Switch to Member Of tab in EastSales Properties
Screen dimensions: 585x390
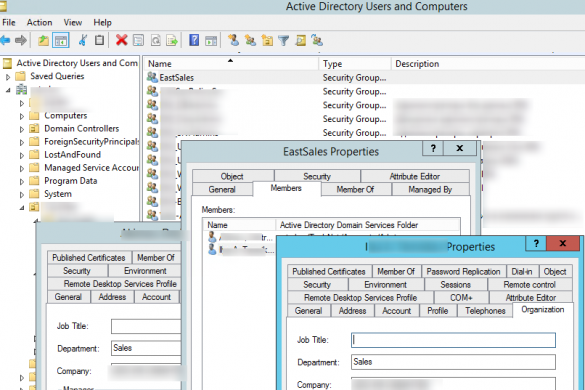point(356,190)
